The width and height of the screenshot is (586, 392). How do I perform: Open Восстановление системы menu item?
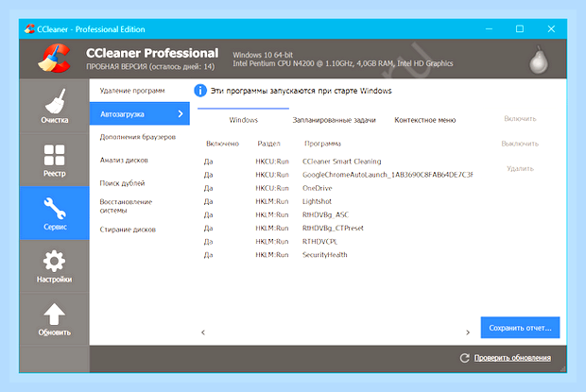(126, 206)
